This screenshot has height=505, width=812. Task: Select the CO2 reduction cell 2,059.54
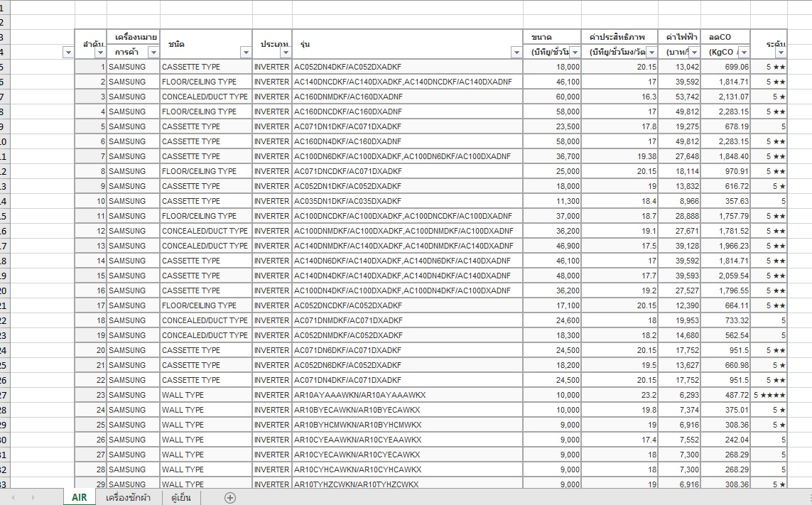click(725, 276)
